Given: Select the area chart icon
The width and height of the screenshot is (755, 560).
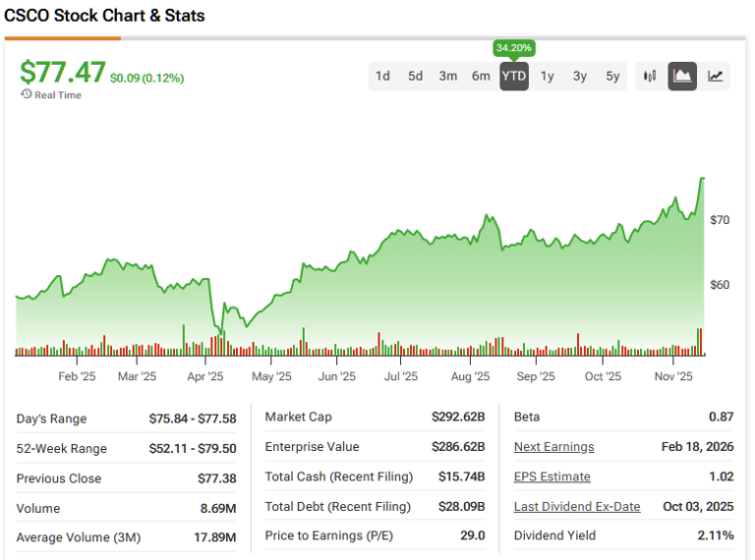Looking at the screenshot, I should coord(682,76).
